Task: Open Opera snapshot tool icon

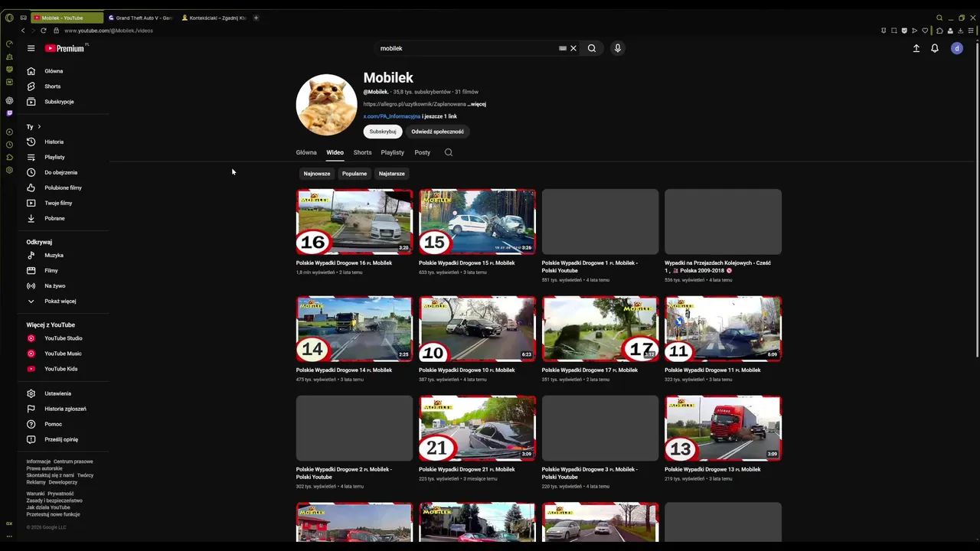Action: coord(893,31)
